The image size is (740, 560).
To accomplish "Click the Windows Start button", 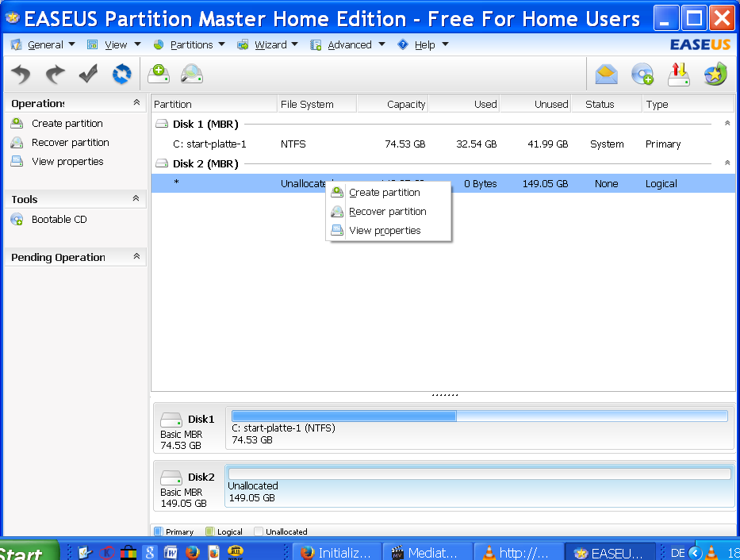I will coord(29,551).
